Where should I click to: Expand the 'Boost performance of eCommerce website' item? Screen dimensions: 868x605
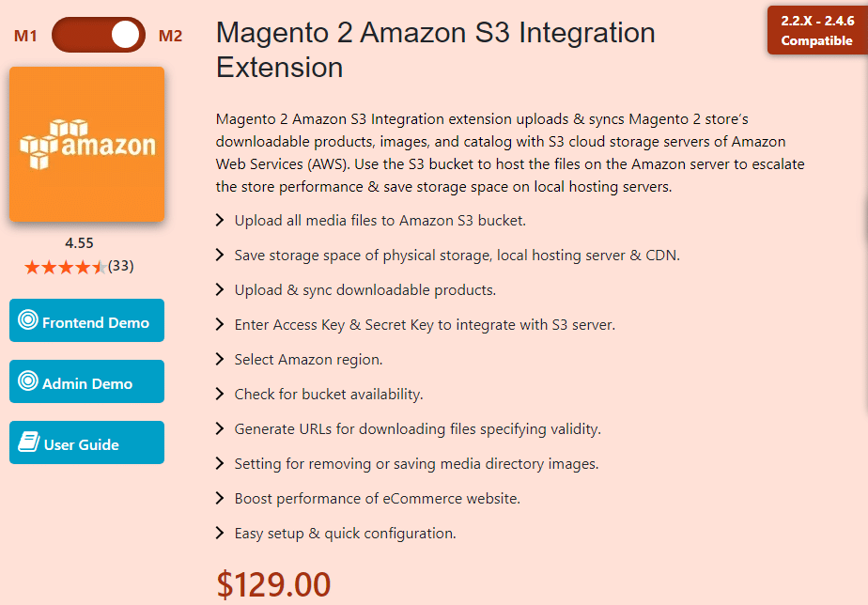point(218,498)
